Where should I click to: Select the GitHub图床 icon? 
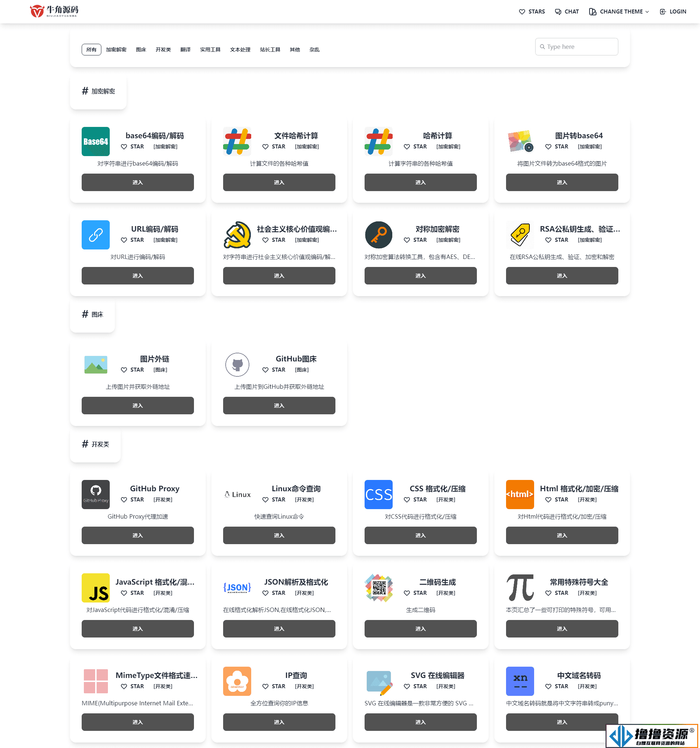[236, 364]
